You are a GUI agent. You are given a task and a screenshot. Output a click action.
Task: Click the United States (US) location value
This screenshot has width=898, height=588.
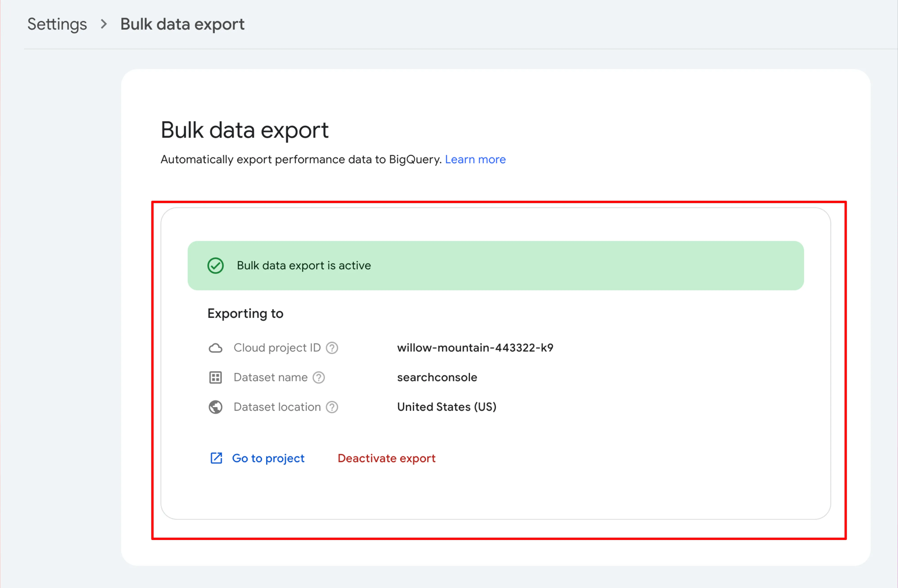(446, 407)
